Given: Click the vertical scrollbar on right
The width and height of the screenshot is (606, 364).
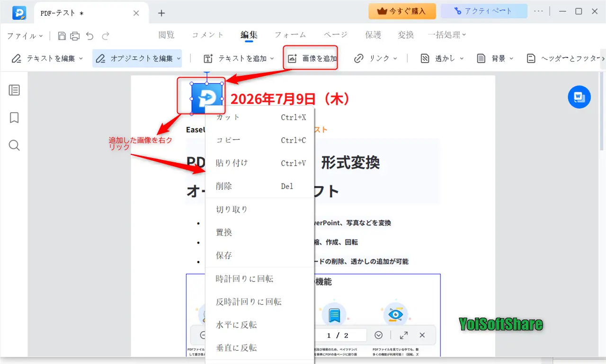Looking at the screenshot, I should 603,111.
